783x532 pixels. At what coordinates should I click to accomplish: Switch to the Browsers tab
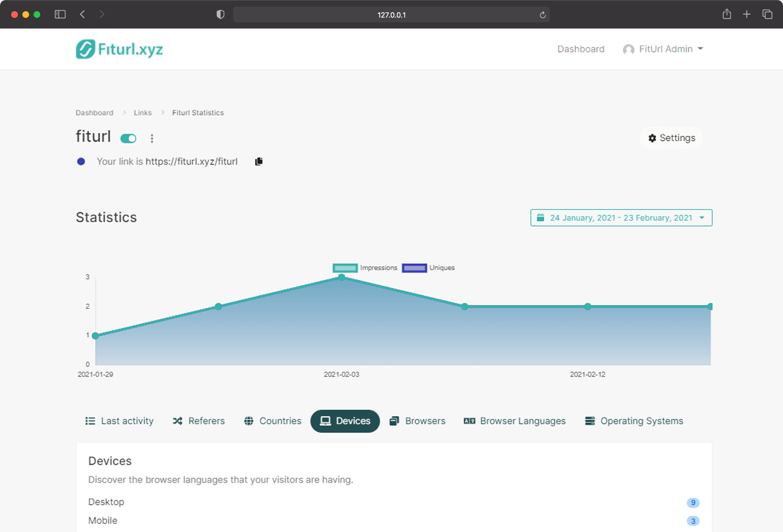(418, 421)
